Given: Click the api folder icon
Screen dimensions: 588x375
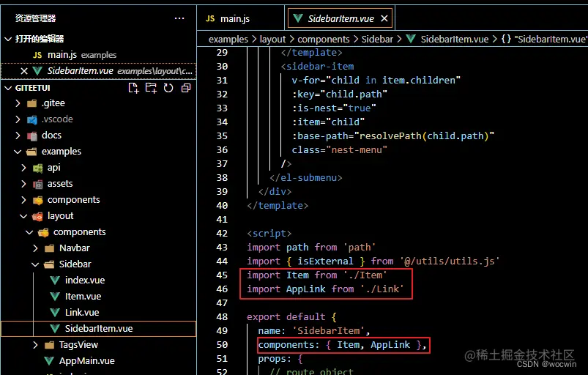Looking at the screenshot, I should click(x=37, y=168).
